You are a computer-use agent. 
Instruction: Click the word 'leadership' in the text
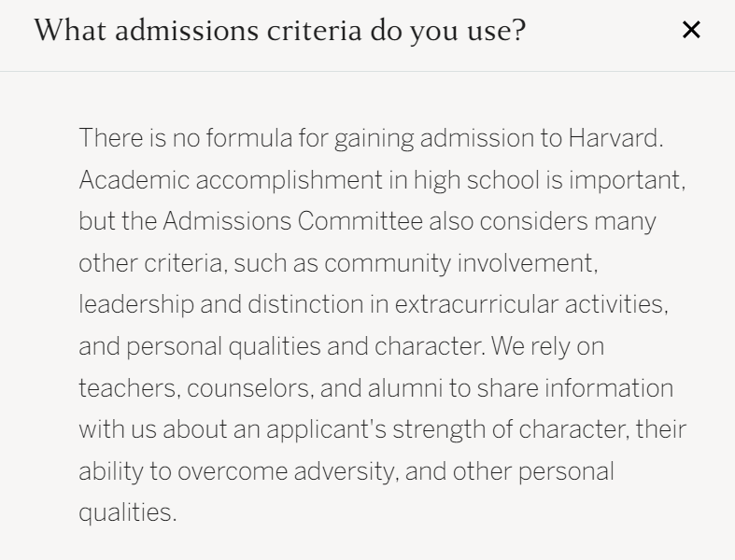(136, 304)
